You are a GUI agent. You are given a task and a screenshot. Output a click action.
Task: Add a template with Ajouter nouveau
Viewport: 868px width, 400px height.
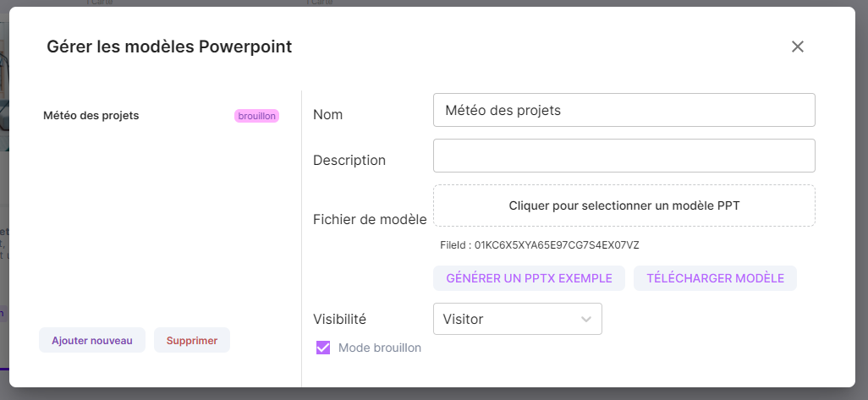(92, 340)
